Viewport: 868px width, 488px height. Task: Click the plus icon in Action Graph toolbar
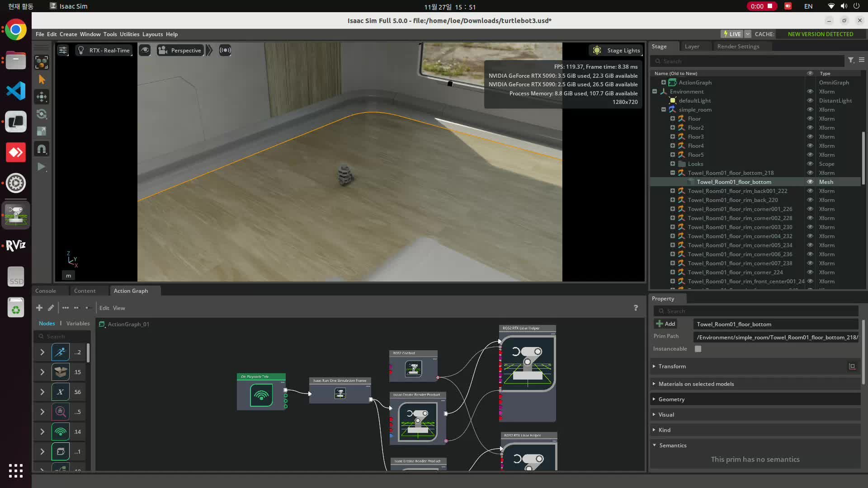(x=39, y=308)
